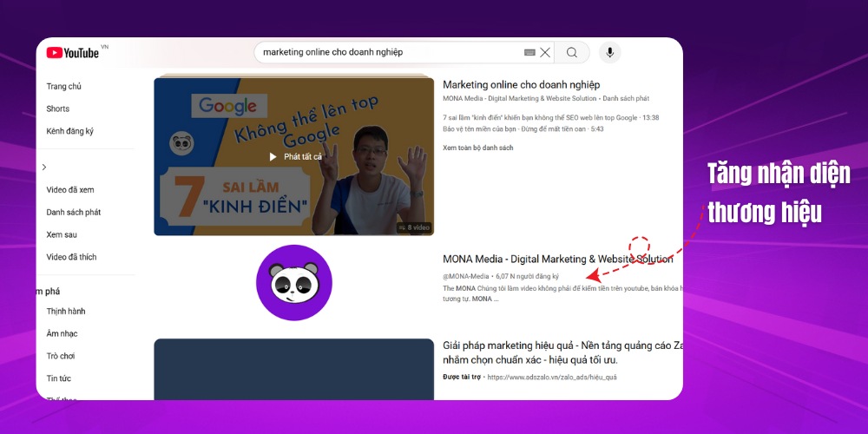Open Danh sách phát in sidebar

(x=74, y=212)
